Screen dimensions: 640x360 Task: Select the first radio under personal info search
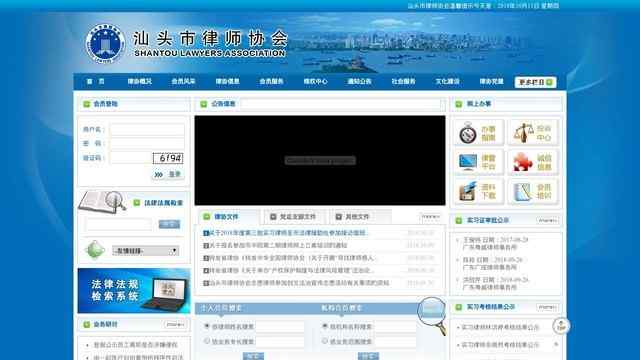207,326
